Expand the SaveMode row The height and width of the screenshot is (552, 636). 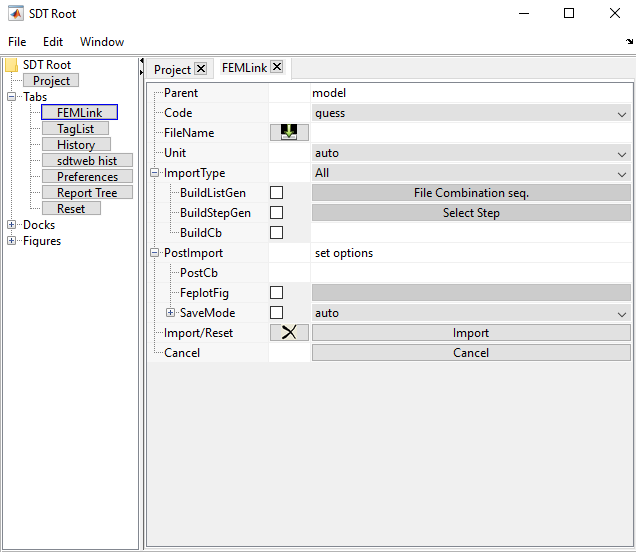[171, 313]
